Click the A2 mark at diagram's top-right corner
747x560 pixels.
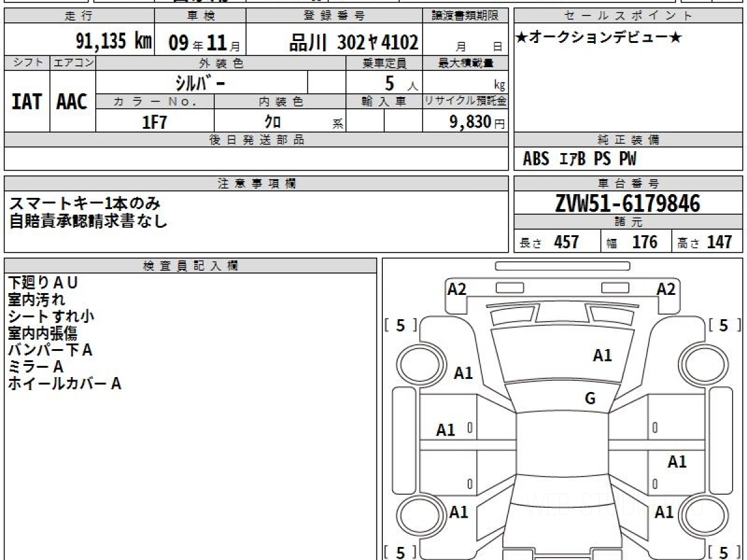tap(666, 289)
